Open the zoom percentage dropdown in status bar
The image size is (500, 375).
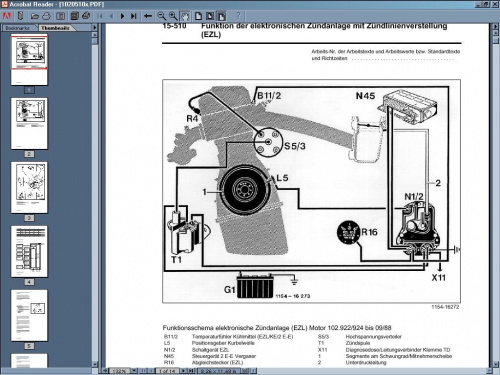(134, 370)
